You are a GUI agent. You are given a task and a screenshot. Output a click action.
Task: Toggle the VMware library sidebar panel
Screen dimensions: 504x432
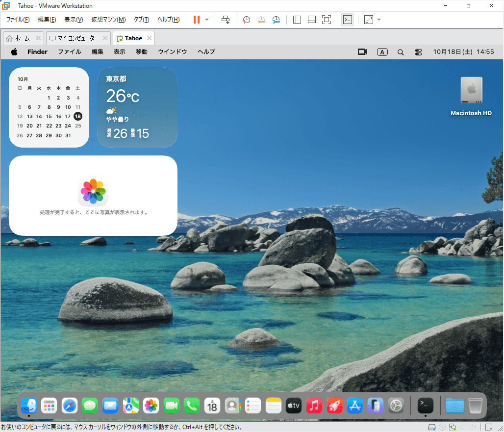(x=297, y=20)
